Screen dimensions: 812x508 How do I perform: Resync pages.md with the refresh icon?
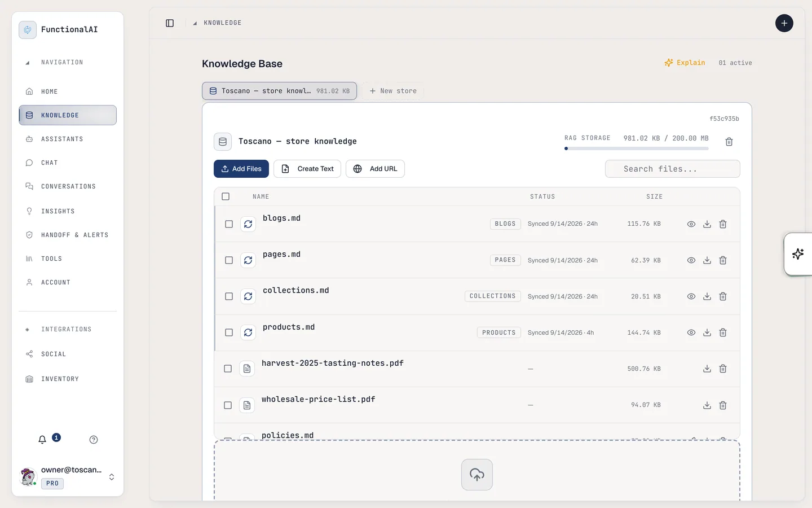click(x=248, y=260)
